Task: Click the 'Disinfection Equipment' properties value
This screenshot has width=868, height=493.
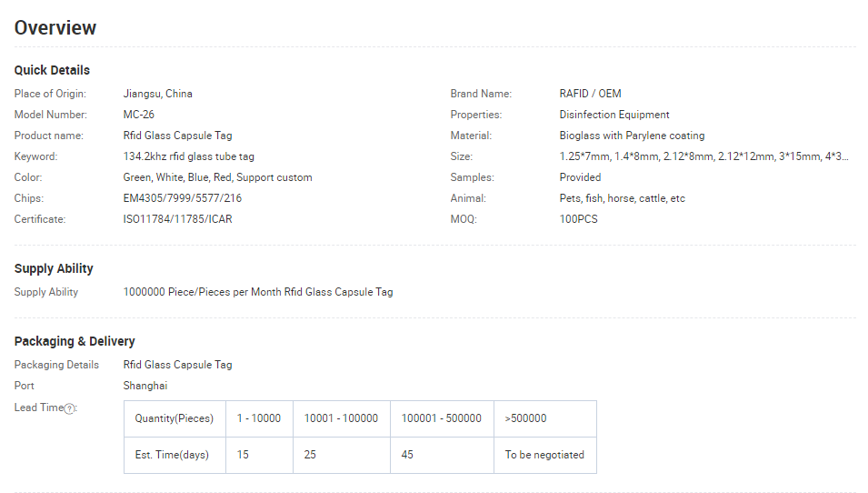Action: click(614, 115)
